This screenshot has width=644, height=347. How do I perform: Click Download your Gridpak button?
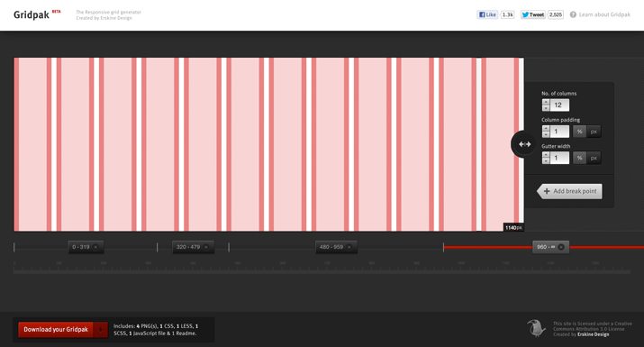(56, 330)
